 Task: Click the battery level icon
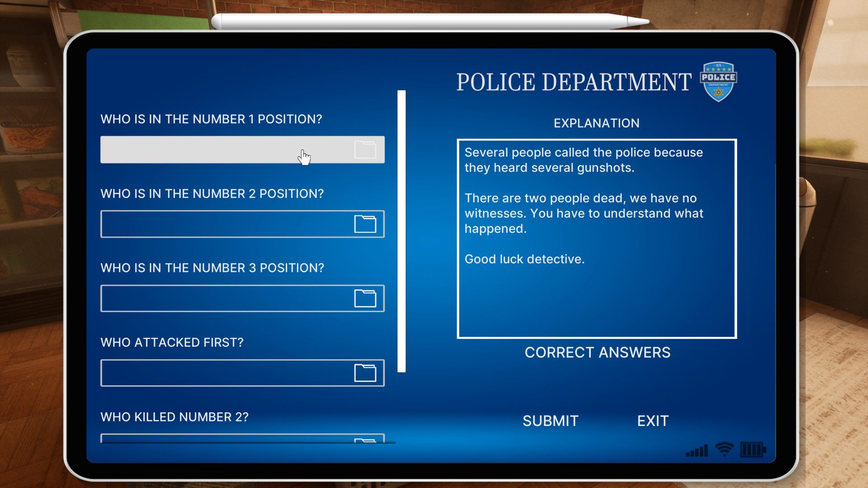pos(752,450)
